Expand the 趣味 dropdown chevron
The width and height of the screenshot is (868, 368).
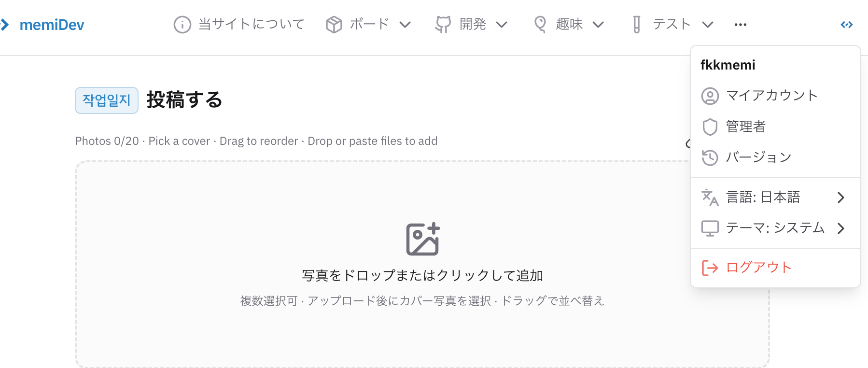click(x=598, y=25)
